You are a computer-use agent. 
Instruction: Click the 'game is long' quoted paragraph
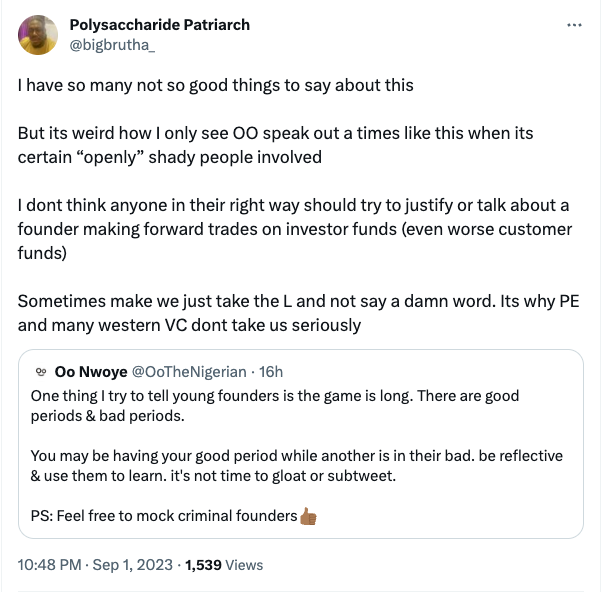coord(275,405)
